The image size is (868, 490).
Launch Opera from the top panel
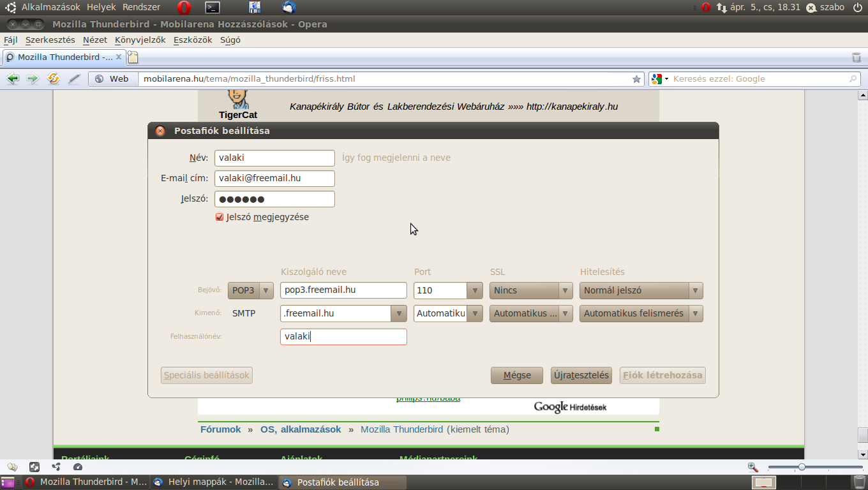coord(184,8)
